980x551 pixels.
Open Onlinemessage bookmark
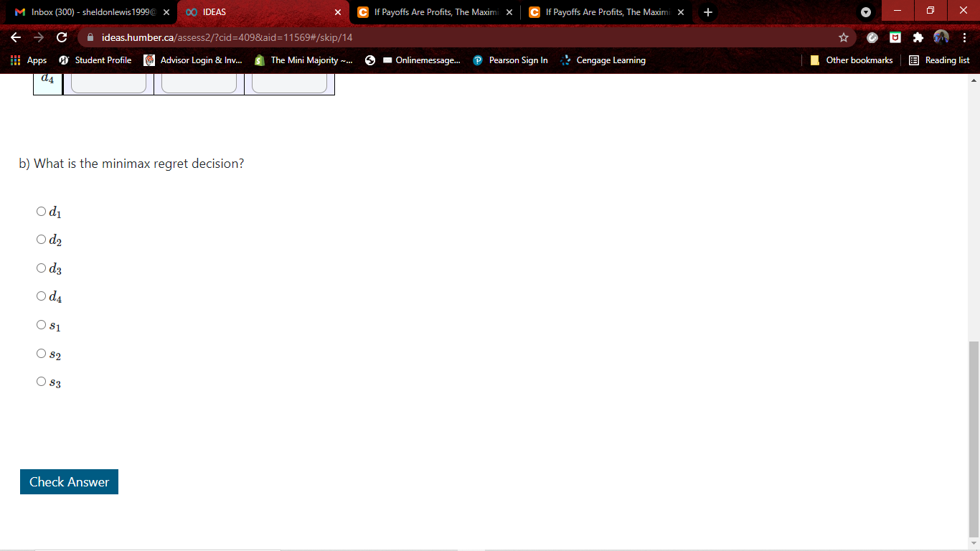tap(421, 60)
